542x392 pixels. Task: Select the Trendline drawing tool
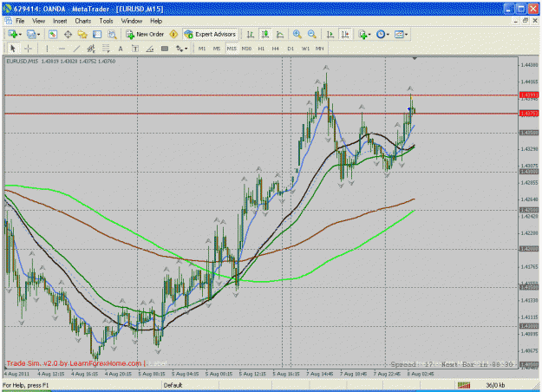pyautogui.click(x=76, y=49)
